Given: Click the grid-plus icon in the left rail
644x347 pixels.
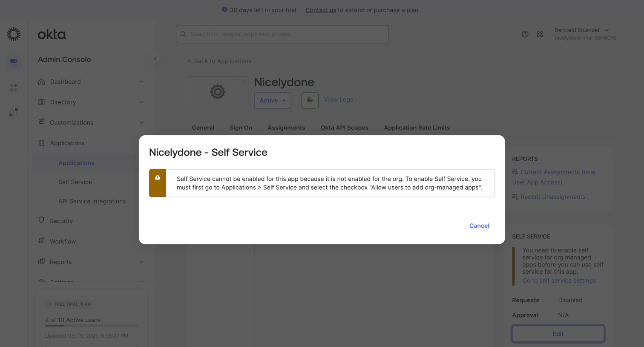Looking at the screenshot, I should coord(14,87).
